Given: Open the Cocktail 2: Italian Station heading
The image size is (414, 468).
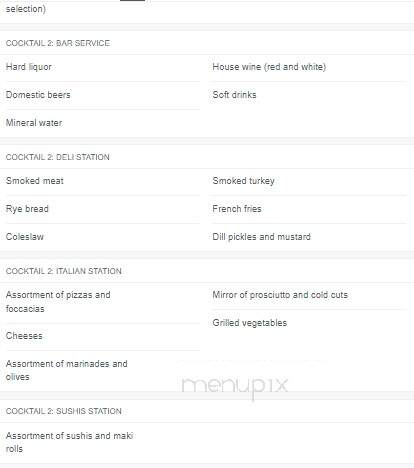Looking at the screenshot, I should (64, 271).
